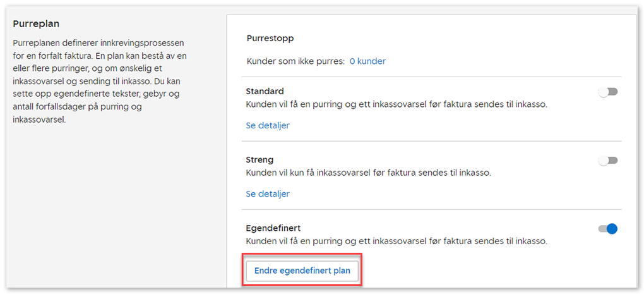Click the Streng plan title
The height and width of the screenshot is (294, 644).
259,159
